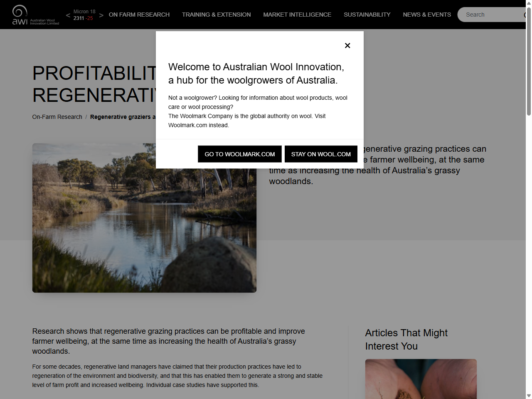Screen dimensions: 532x399
Task: Open the related article thumbnail image
Action: 421,379
